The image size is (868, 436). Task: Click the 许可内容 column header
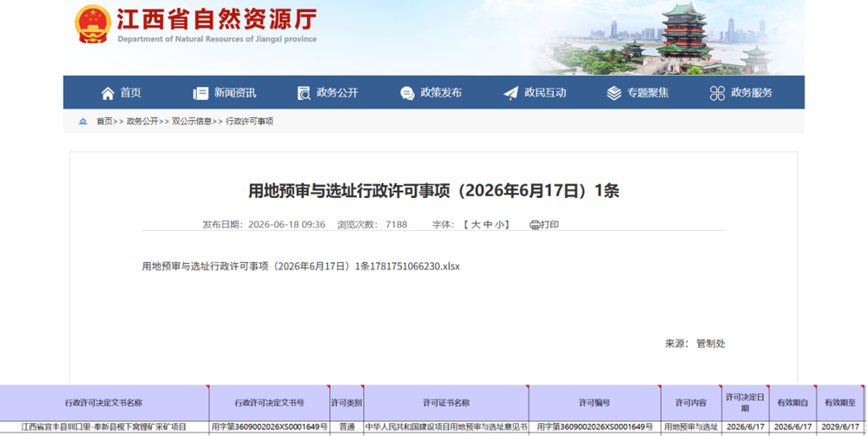pyautogui.click(x=691, y=403)
